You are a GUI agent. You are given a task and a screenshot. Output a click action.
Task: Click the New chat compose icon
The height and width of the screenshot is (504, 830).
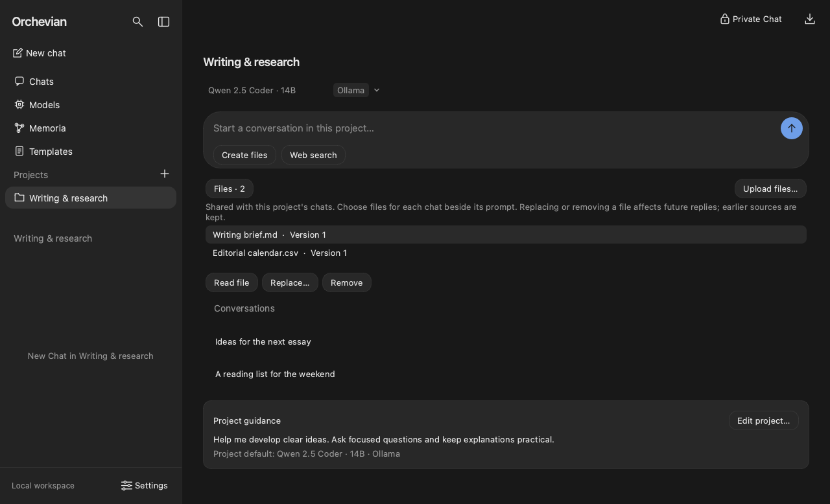click(x=18, y=53)
